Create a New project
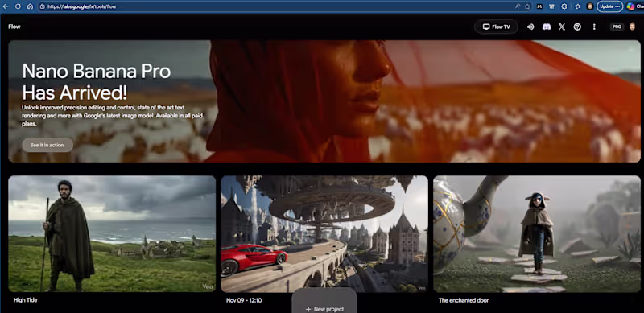Screen dimensions: 644x313 click(324, 308)
